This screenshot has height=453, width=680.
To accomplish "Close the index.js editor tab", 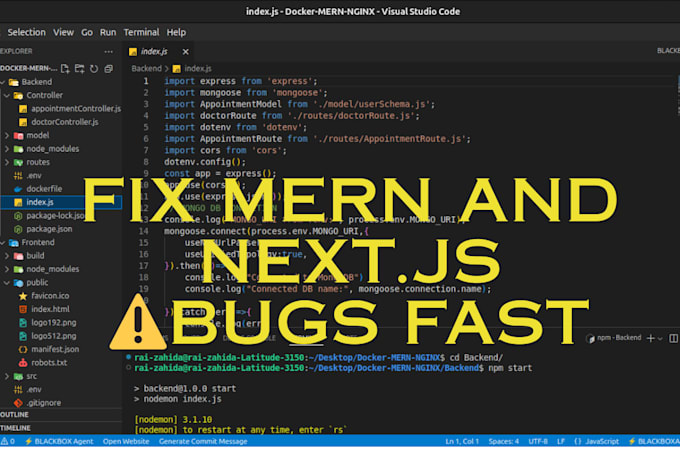I will coord(186,52).
